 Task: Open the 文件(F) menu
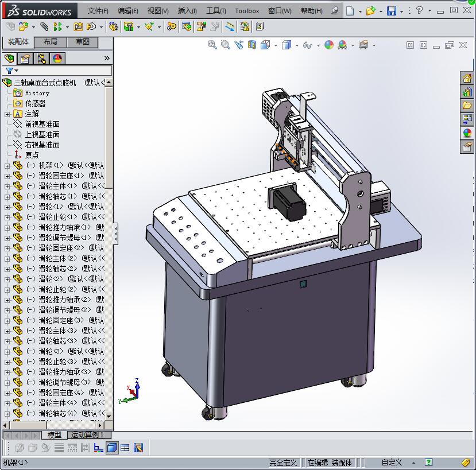[98, 11]
